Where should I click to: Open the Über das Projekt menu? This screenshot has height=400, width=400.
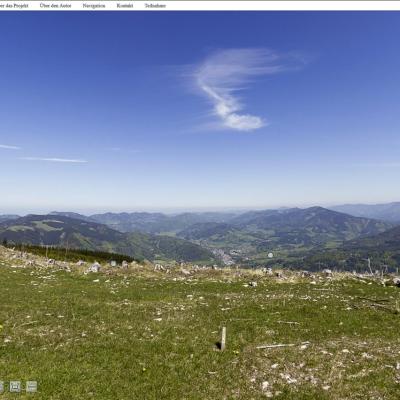click(14, 6)
